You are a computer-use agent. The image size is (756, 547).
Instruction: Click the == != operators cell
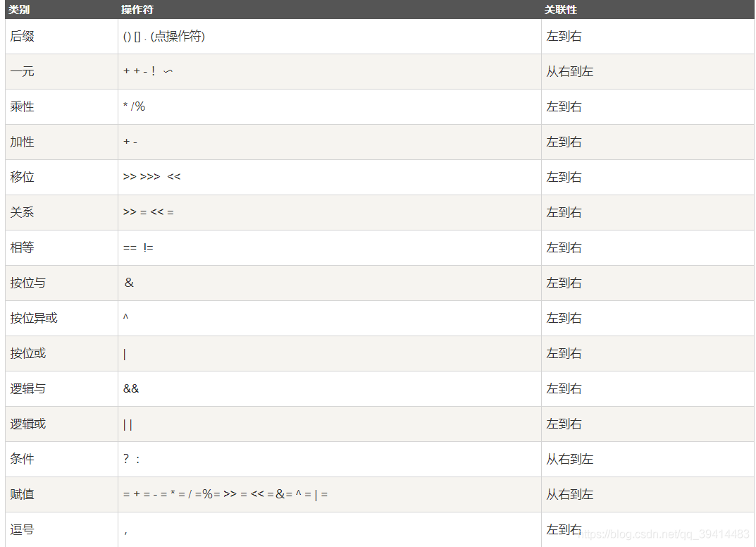pos(330,247)
